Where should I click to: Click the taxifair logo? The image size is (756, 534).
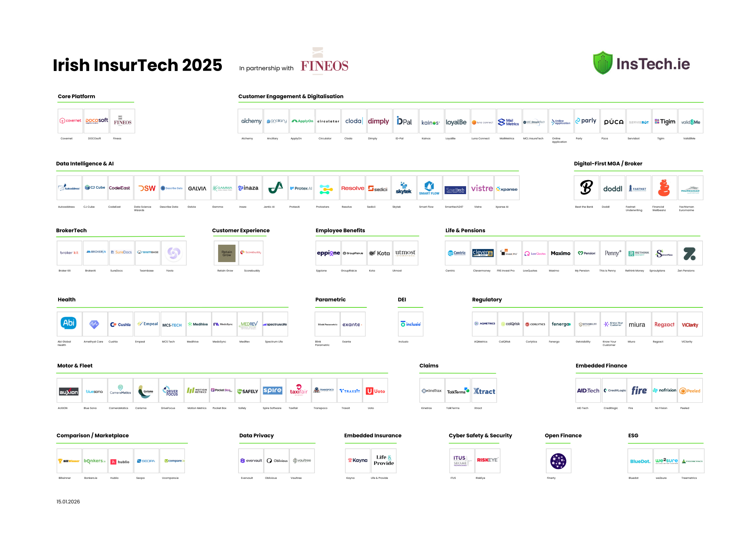(299, 390)
